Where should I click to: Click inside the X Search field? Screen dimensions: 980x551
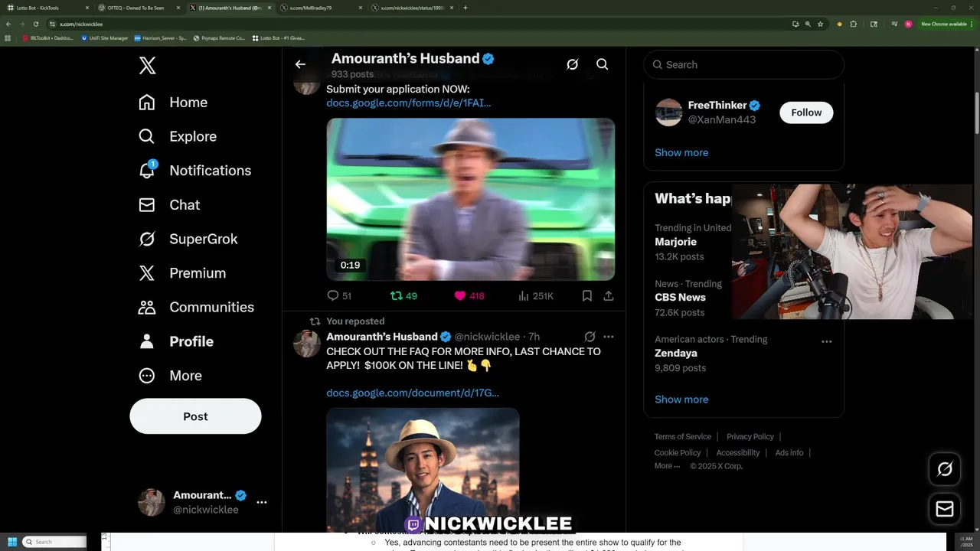(743, 64)
